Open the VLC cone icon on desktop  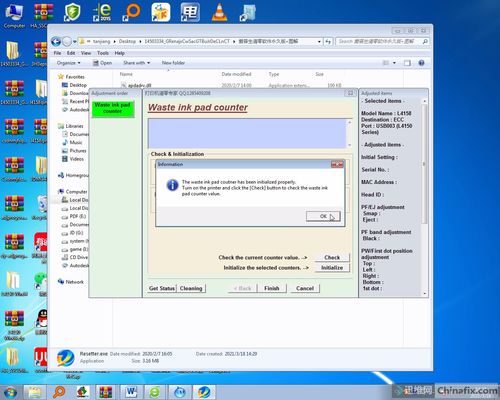coord(219,12)
